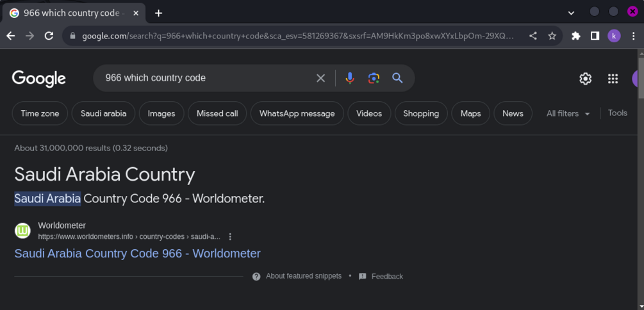The height and width of the screenshot is (310, 644).
Task: Click the browser forward arrow
Action: (29, 36)
